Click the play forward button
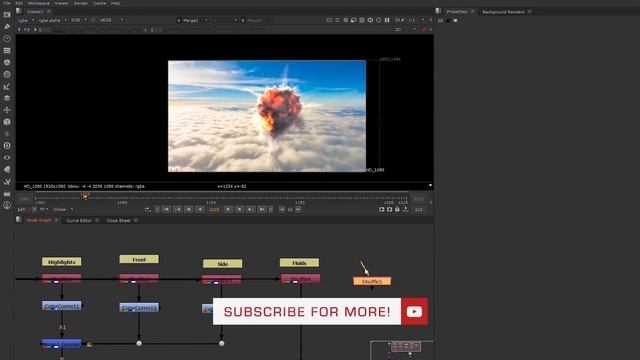This screenshot has width=640, height=360. tap(228, 209)
